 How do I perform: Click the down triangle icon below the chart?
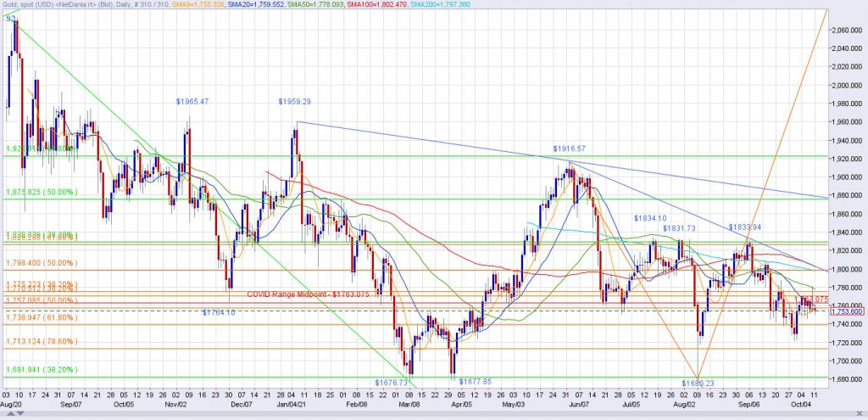[x=21, y=413]
